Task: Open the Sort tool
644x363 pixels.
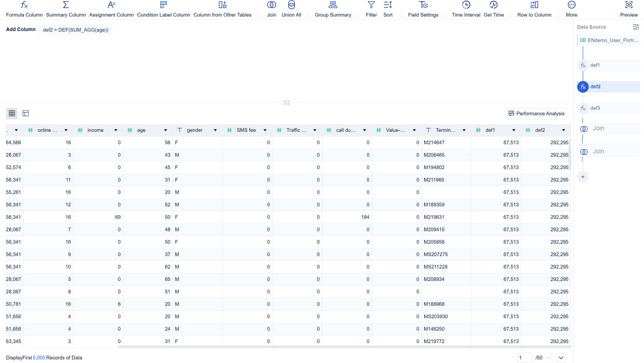Action: [388, 9]
